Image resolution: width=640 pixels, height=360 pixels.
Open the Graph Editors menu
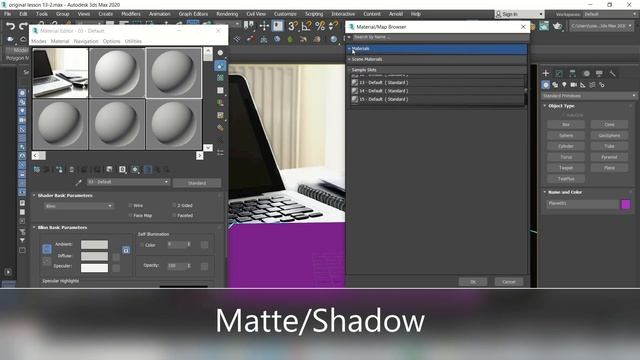pyautogui.click(x=193, y=14)
